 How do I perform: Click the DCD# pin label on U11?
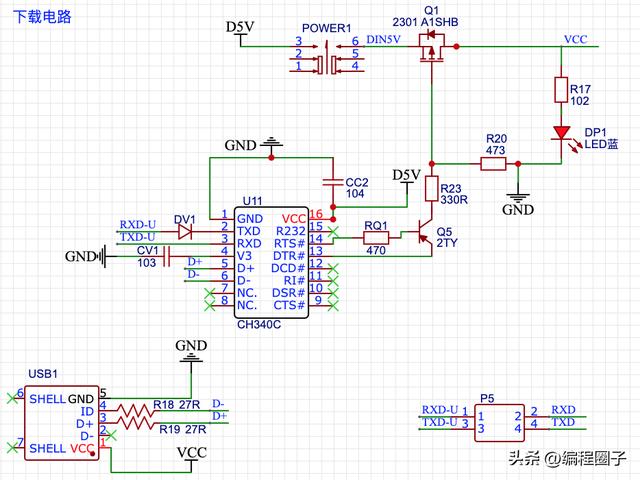coord(288,268)
